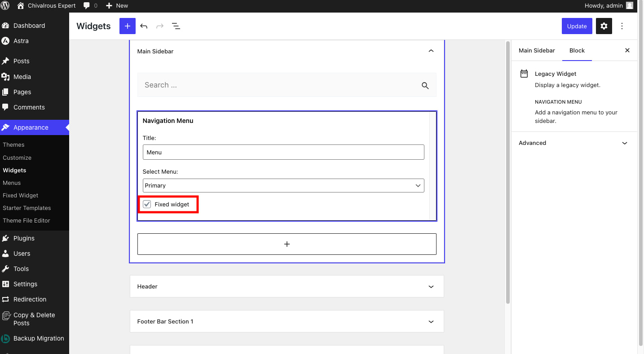Open the three-dot Options menu
Screen dimensions: 644x354
[x=622, y=26]
